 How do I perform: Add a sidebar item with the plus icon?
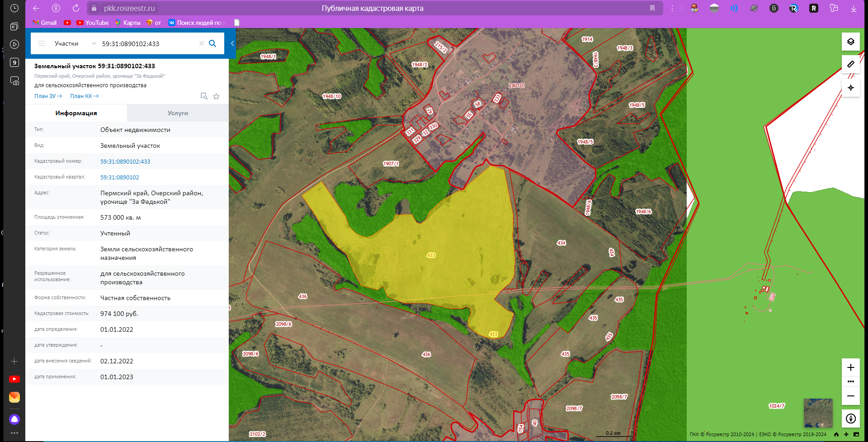coord(14,361)
